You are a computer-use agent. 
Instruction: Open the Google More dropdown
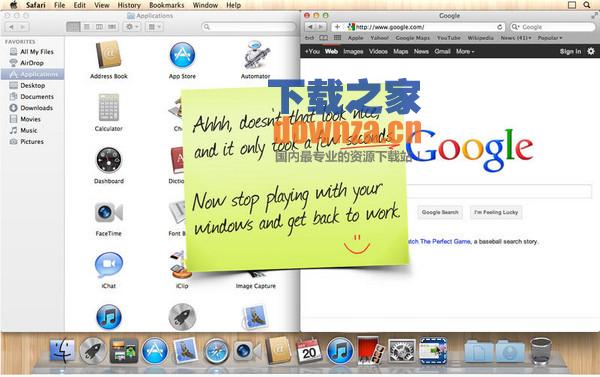pyautogui.click(x=465, y=51)
